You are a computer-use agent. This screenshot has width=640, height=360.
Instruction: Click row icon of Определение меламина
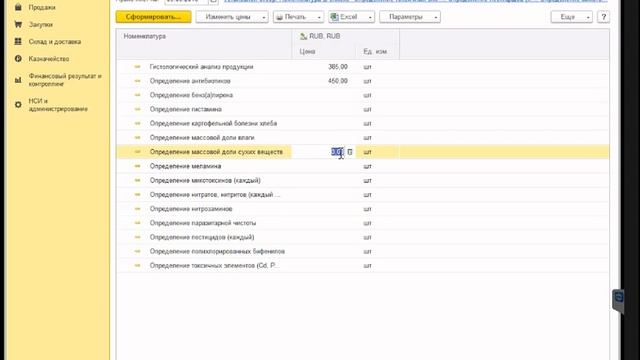tap(138, 166)
